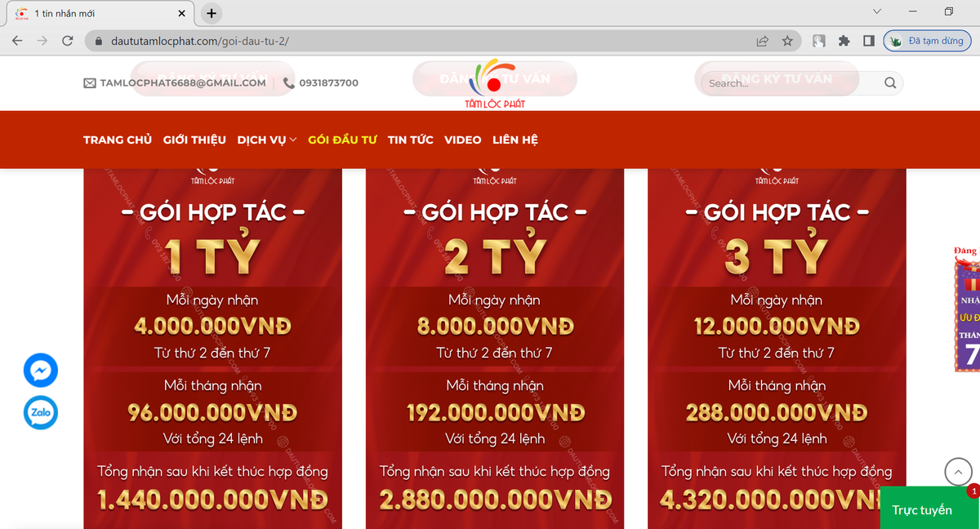Click the Trực tuyến chat button
Image resolution: width=980 pixels, height=529 pixels.
pyautogui.click(x=921, y=510)
